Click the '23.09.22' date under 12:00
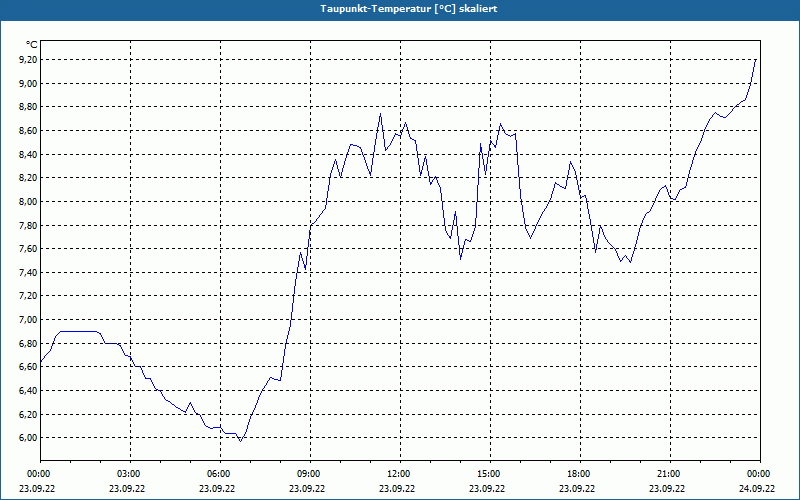This screenshot has width=800, height=500. (x=396, y=489)
